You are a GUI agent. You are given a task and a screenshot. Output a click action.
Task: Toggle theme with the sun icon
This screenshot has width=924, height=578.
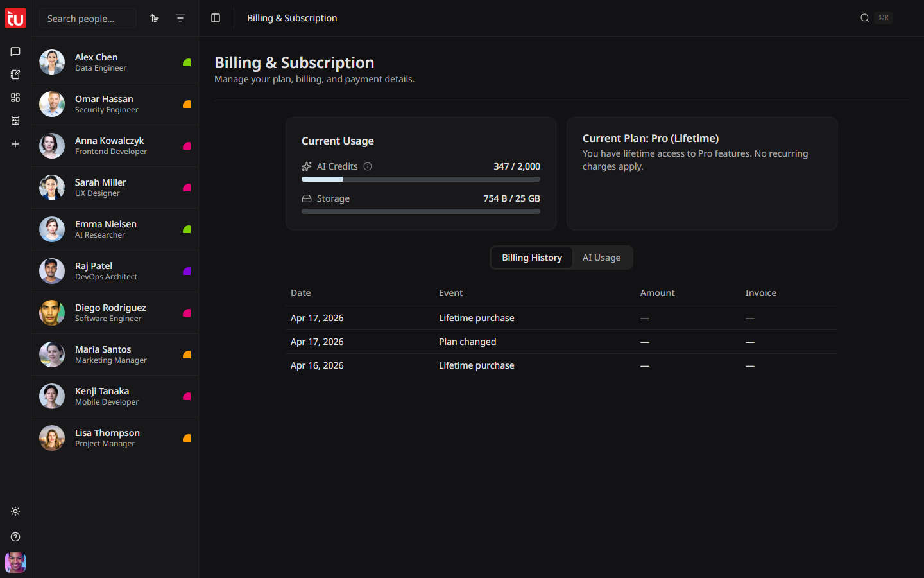click(x=15, y=511)
